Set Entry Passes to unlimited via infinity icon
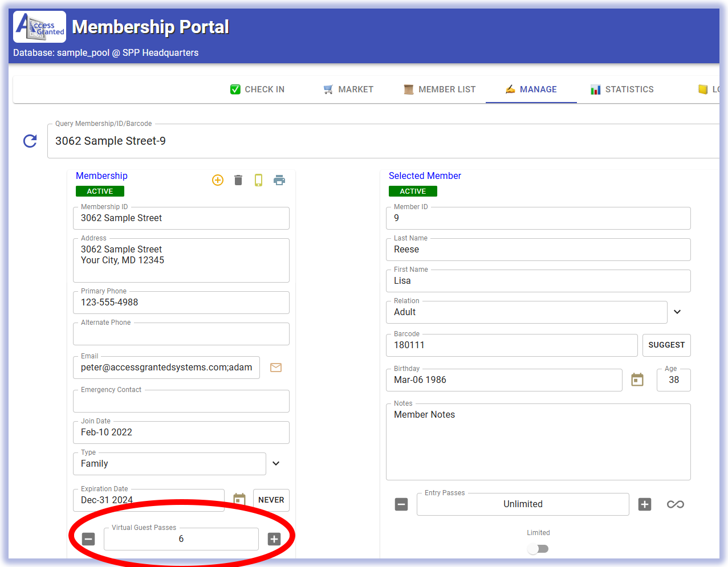The width and height of the screenshot is (728, 567). [x=676, y=504]
